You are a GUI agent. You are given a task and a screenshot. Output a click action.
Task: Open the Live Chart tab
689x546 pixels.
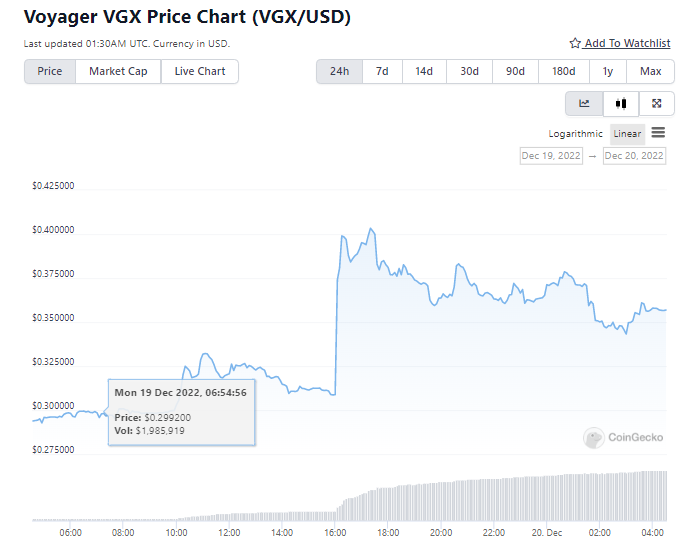(200, 72)
